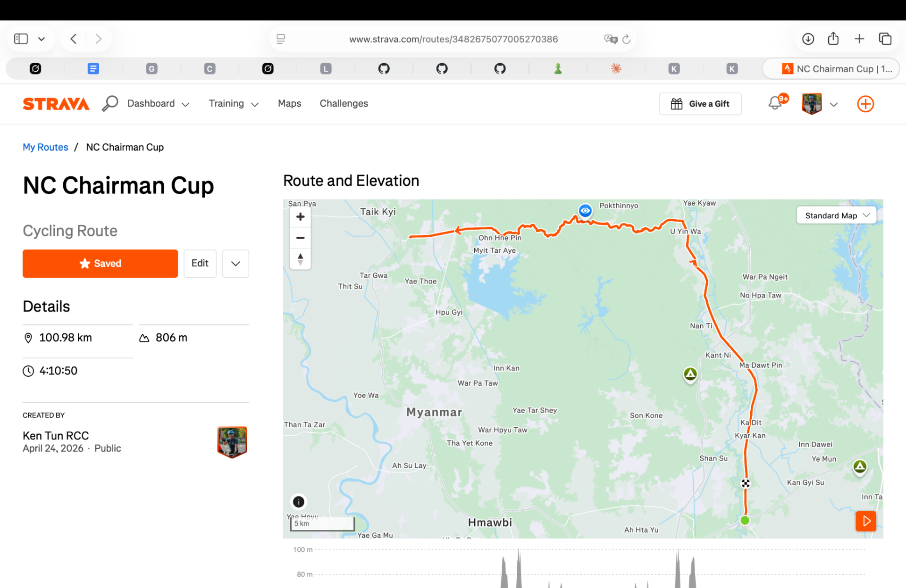Switch to the C tab

pyautogui.click(x=210, y=69)
